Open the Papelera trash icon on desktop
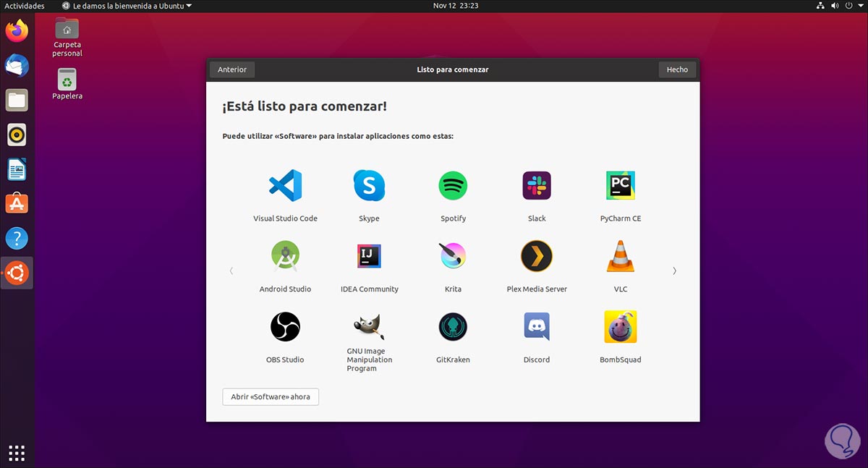Image resolution: width=868 pixels, height=468 pixels. point(67,84)
